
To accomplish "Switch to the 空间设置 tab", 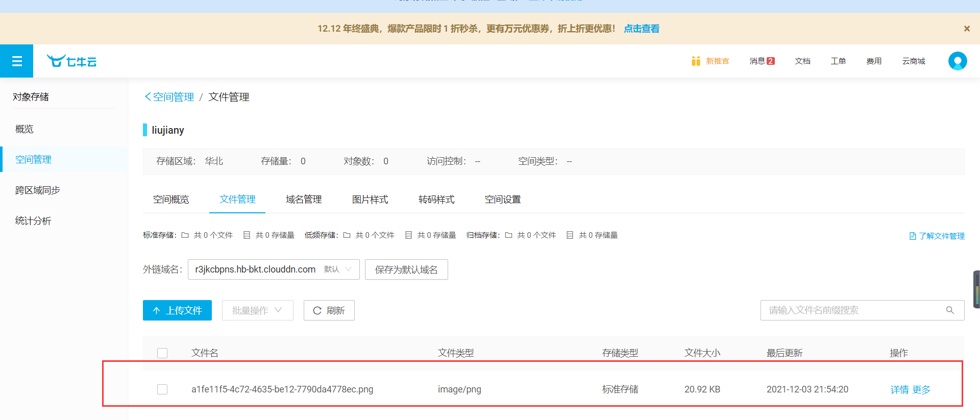I will (x=503, y=200).
